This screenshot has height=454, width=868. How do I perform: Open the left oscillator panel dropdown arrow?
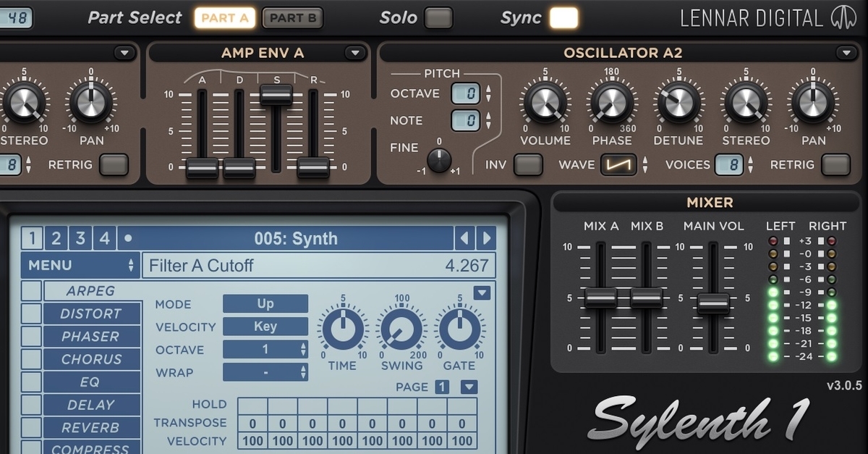[x=124, y=53]
